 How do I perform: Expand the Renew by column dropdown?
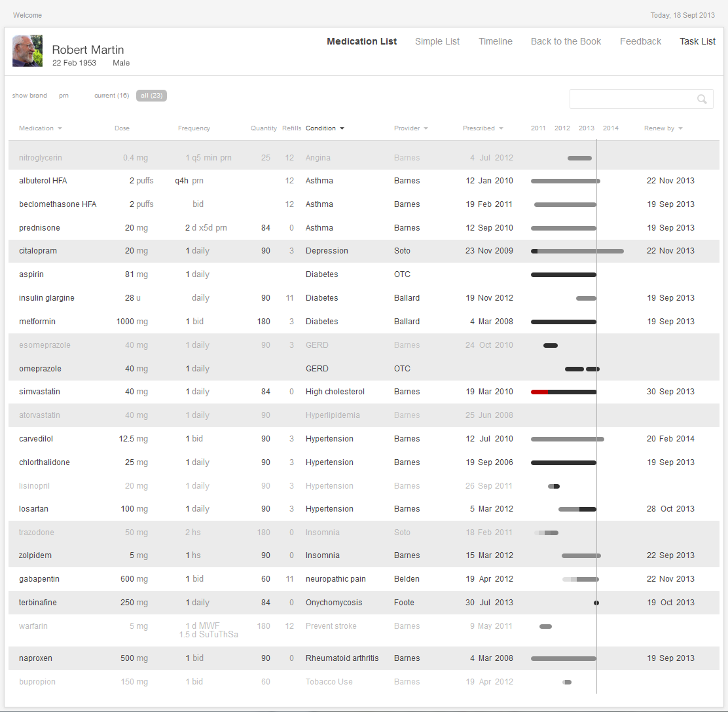(x=680, y=128)
